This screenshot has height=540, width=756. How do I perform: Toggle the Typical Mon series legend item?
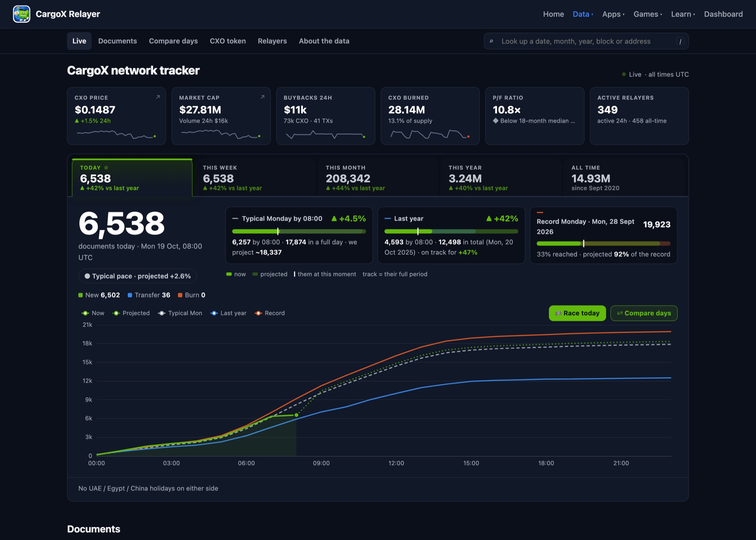tap(180, 313)
